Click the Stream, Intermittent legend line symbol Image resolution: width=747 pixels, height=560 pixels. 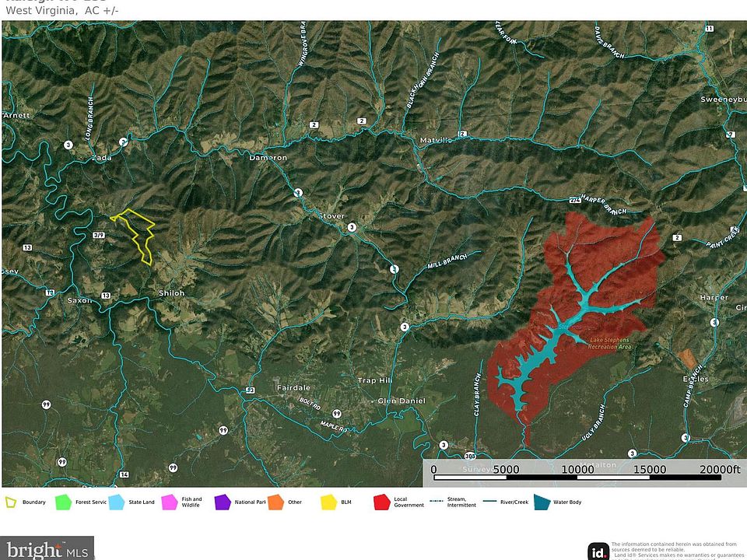(437, 502)
